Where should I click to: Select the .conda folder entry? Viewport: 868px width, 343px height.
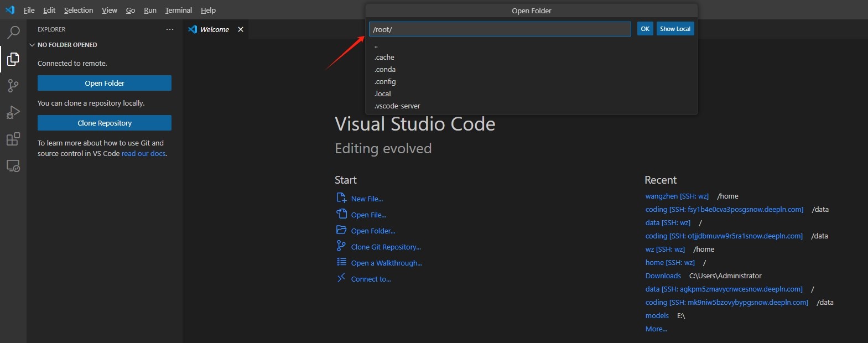tap(532, 70)
